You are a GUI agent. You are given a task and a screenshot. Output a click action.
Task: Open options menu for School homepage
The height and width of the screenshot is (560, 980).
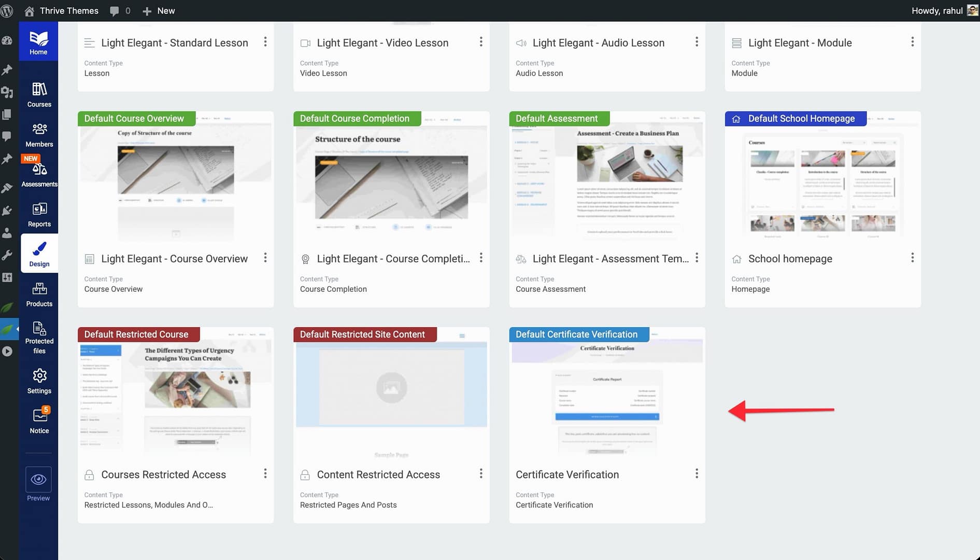(x=912, y=258)
